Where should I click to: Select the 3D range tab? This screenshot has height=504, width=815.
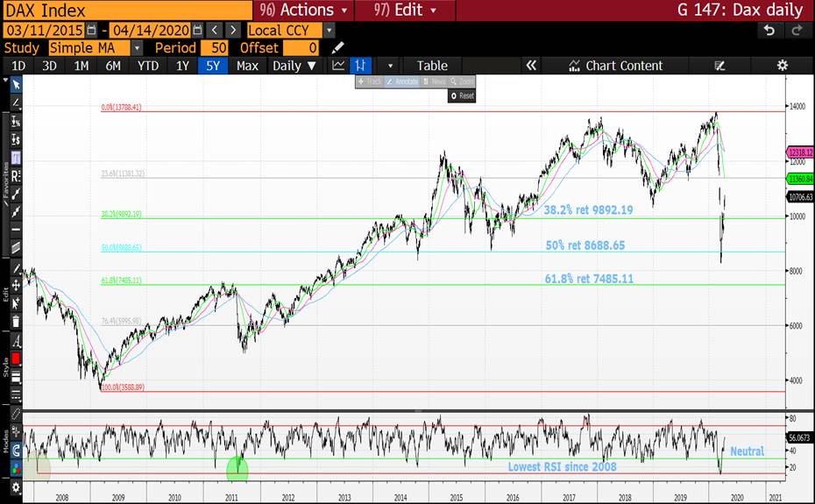(49, 66)
